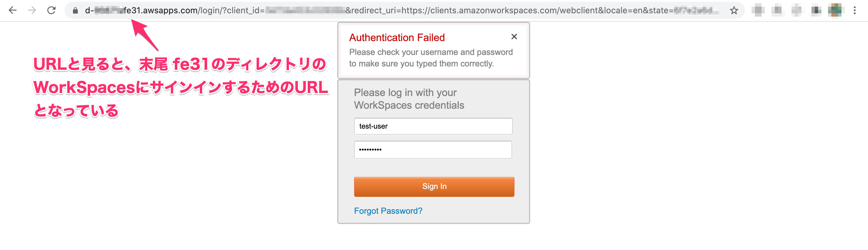Focus the username field containing test-user
The image size is (868, 250).
[433, 126]
